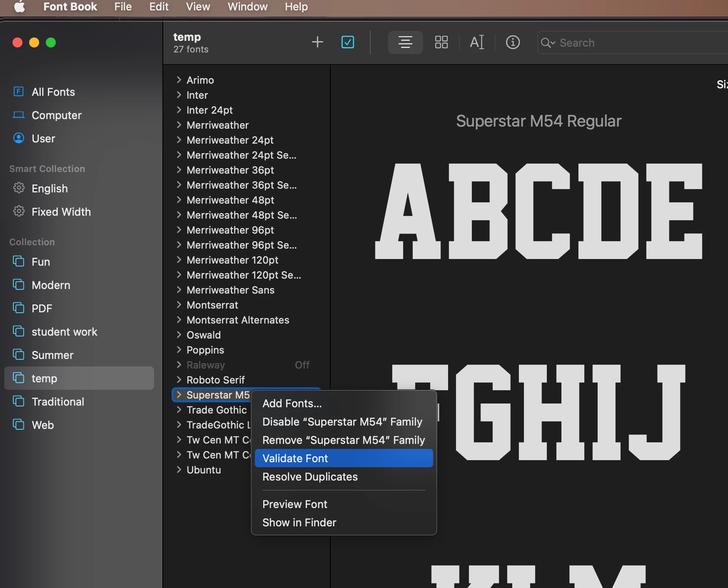
Task: Choose Validate Font from context menu
Action: click(344, 458)
